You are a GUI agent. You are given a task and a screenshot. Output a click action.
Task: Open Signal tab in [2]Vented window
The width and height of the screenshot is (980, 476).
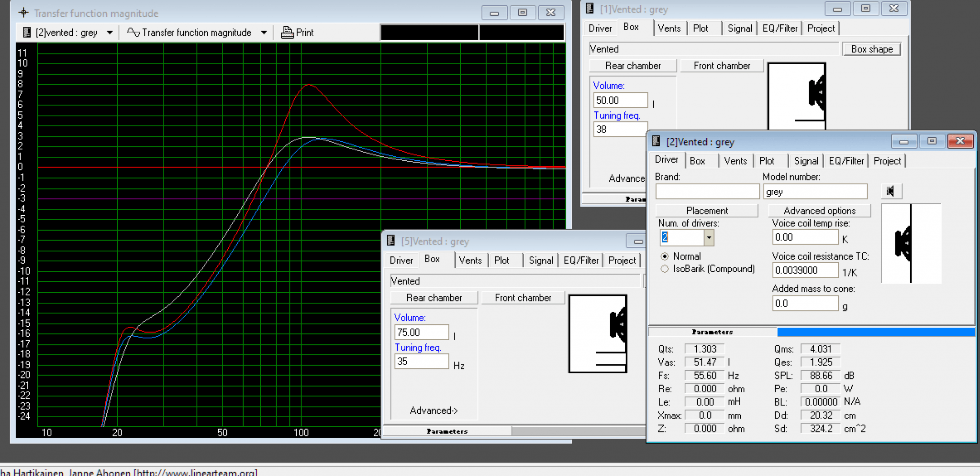click(806, 161)
